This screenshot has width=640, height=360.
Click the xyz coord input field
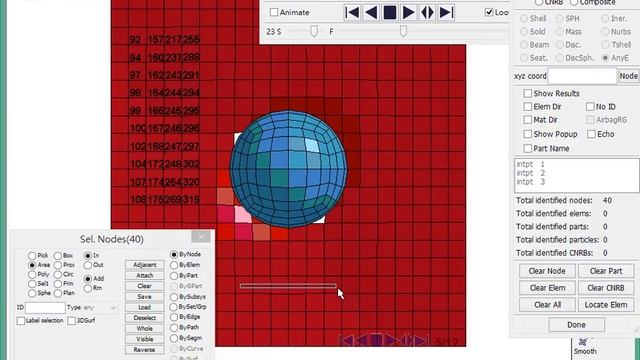coord(582,76)
